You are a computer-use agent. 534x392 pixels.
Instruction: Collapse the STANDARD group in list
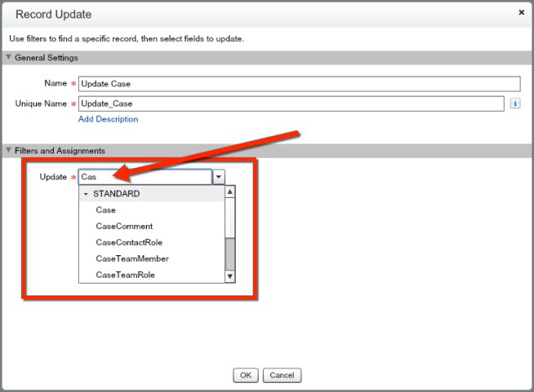[x=86, y=194]
